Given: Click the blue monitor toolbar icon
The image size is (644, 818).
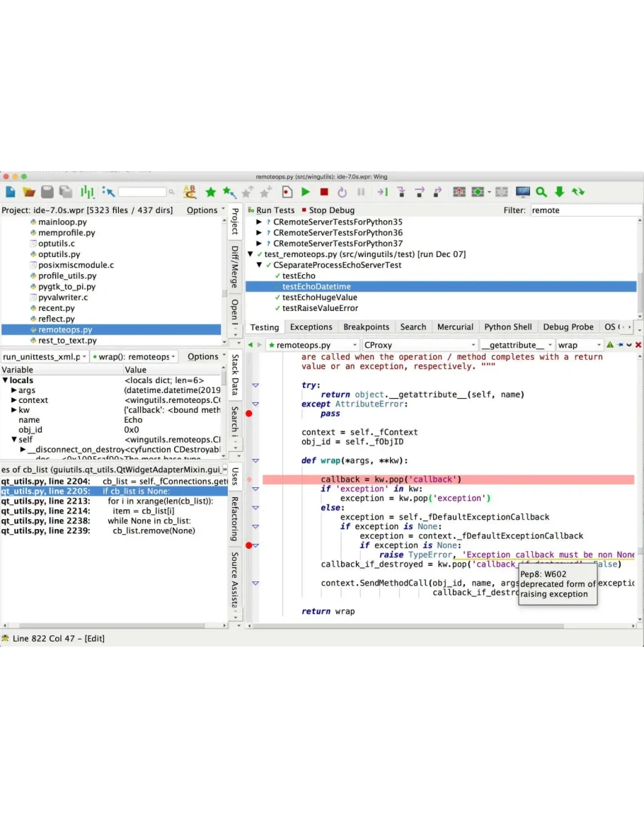Looking at the screenshot, I should tap(522, 192).
